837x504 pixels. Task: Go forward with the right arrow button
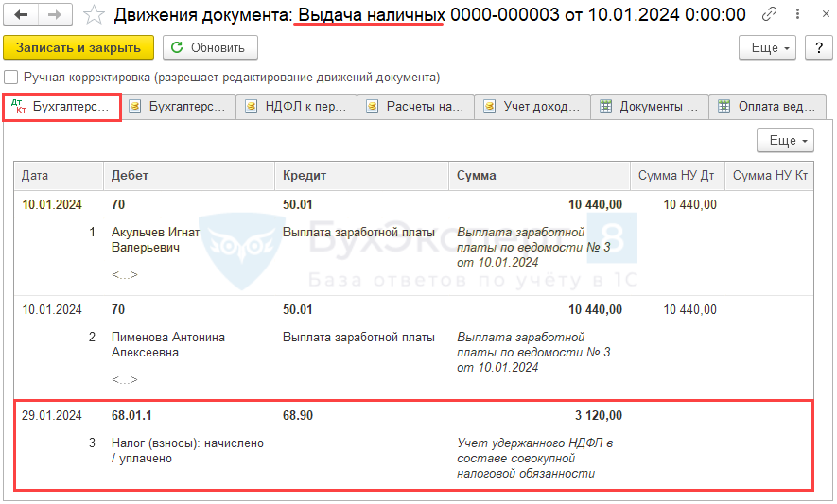[x=55, y=15]
